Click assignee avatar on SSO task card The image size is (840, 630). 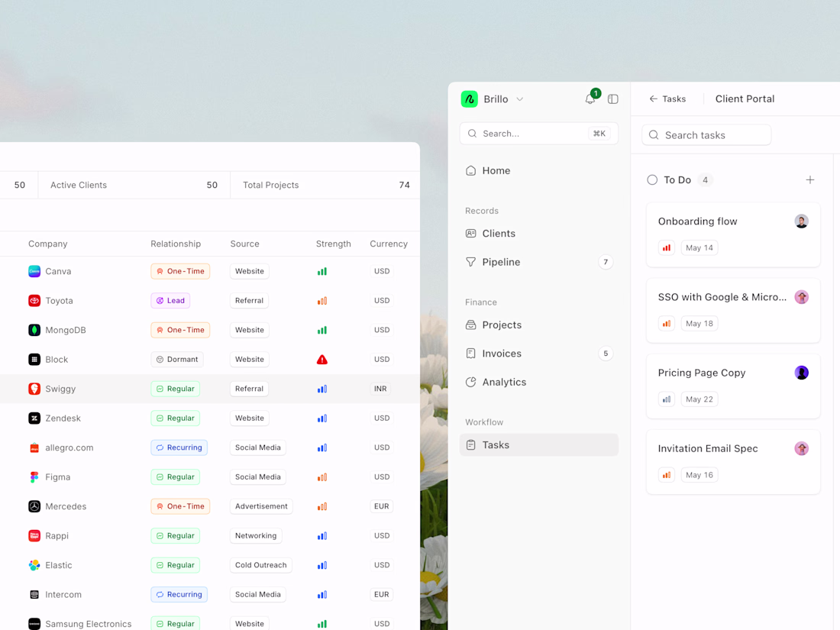coord(801,297)
